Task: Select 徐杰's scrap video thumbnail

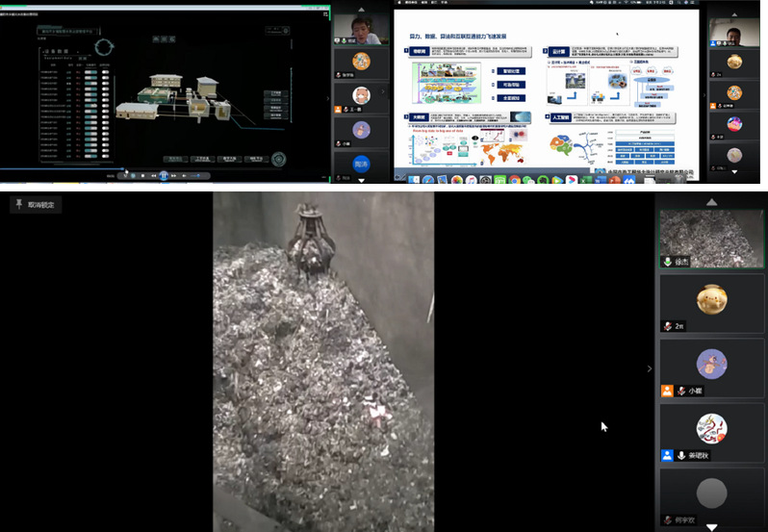Action: coord(711,236)
